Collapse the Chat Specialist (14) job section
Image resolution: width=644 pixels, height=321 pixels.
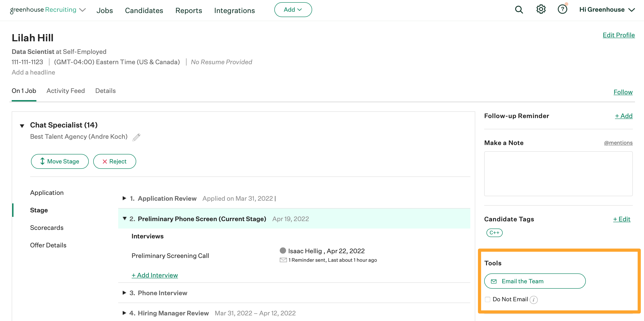[x=22, y=126]
